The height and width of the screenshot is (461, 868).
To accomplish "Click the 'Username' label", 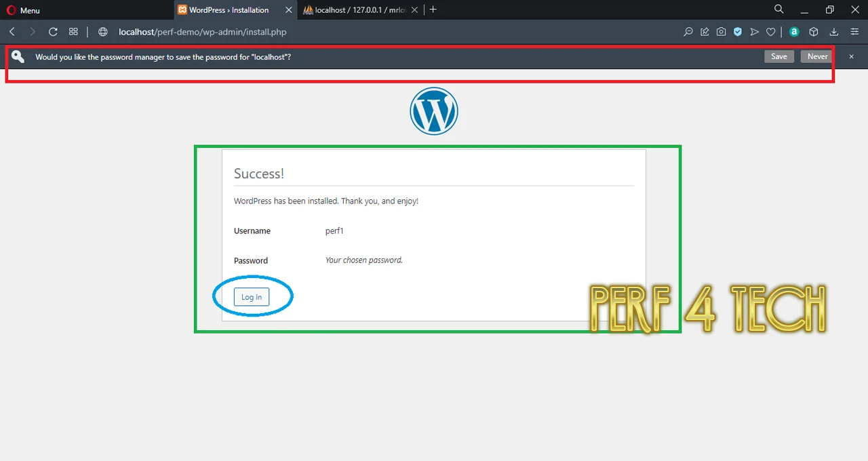I will [x=252, y=231].
